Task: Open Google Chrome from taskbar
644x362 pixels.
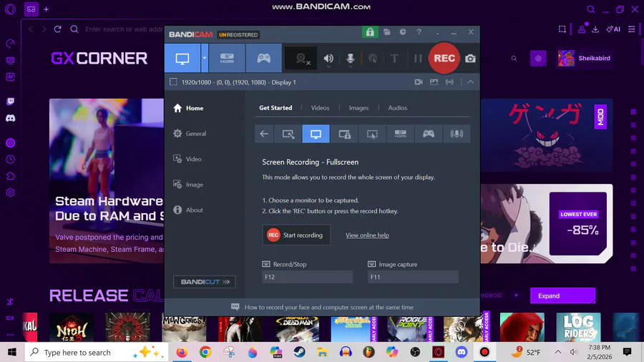Action: click(x=205, y=352)
